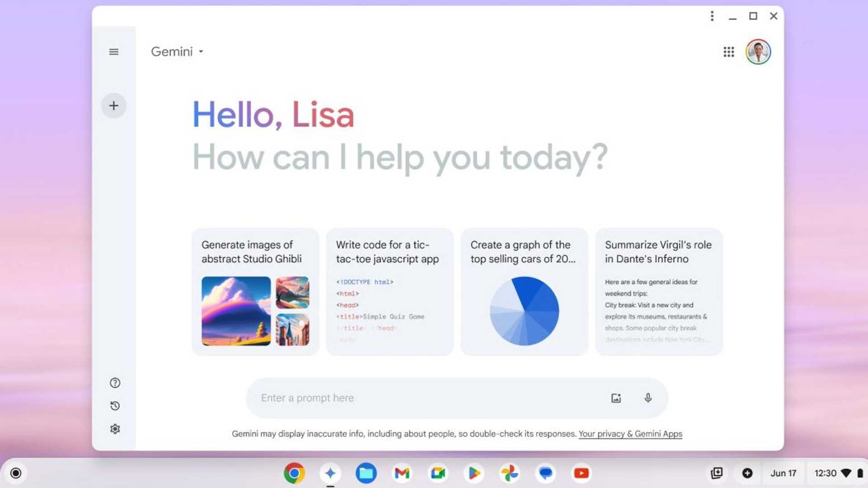Open Your privacy & Gemini Apps link

point(630,433)
